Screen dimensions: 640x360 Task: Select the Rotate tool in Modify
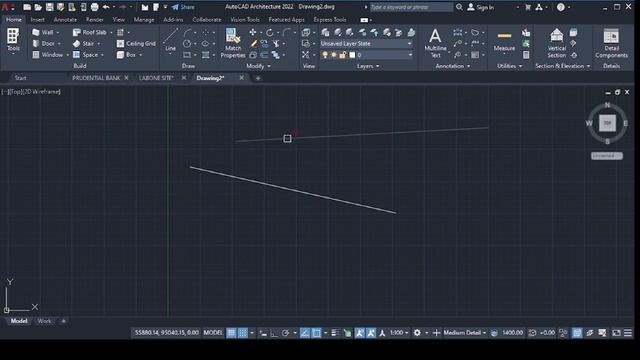[269, 32]
